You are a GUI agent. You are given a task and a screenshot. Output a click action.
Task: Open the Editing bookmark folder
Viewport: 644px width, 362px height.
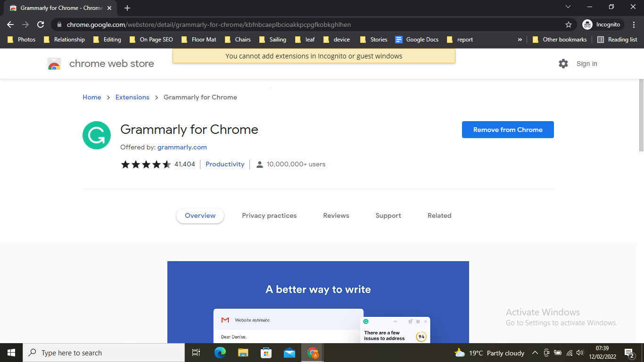(107, 40)
